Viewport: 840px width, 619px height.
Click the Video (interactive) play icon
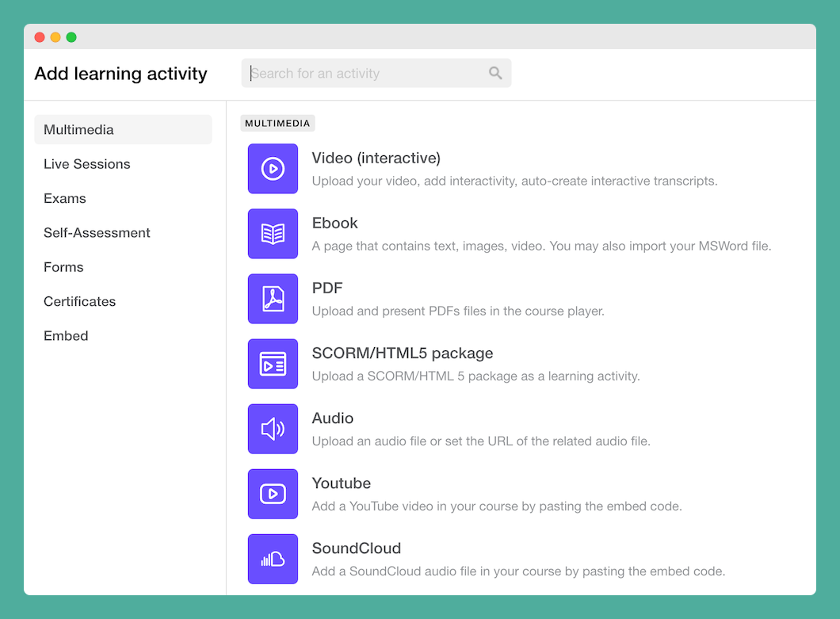click(273, 169)
